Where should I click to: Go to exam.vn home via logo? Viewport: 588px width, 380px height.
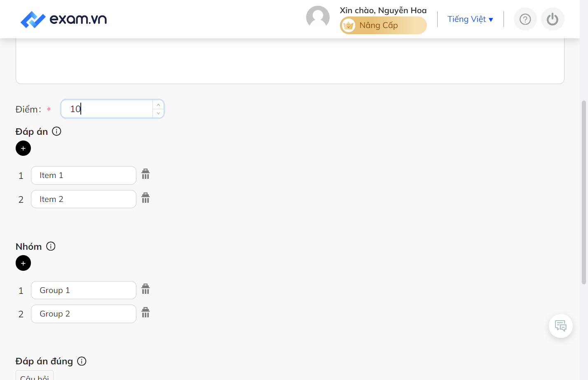[64, 19]
